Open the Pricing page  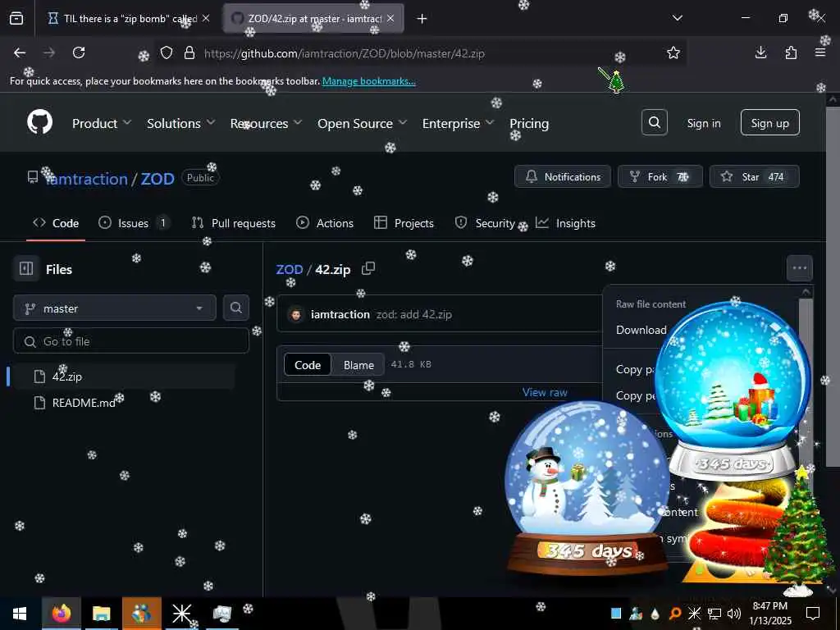(529, 123)
